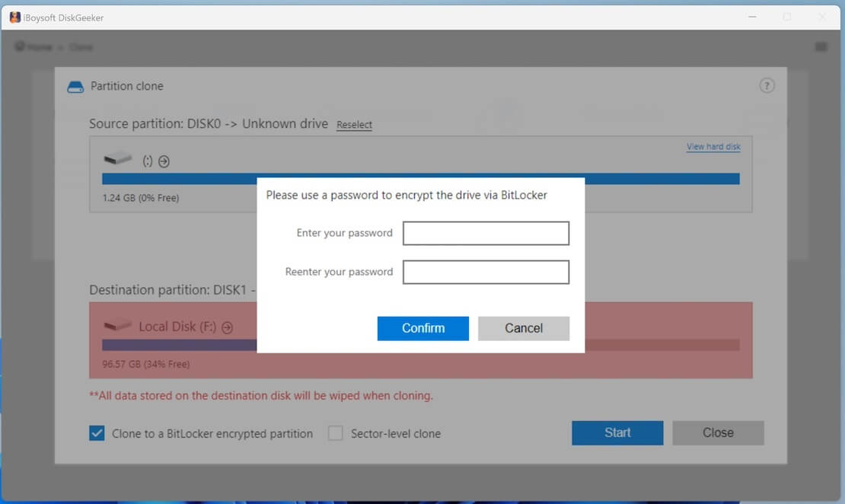Click the hard drive icon for the source partition
Image resolution: width=845 pixels, height=504 pixels.
pos(118,160)
